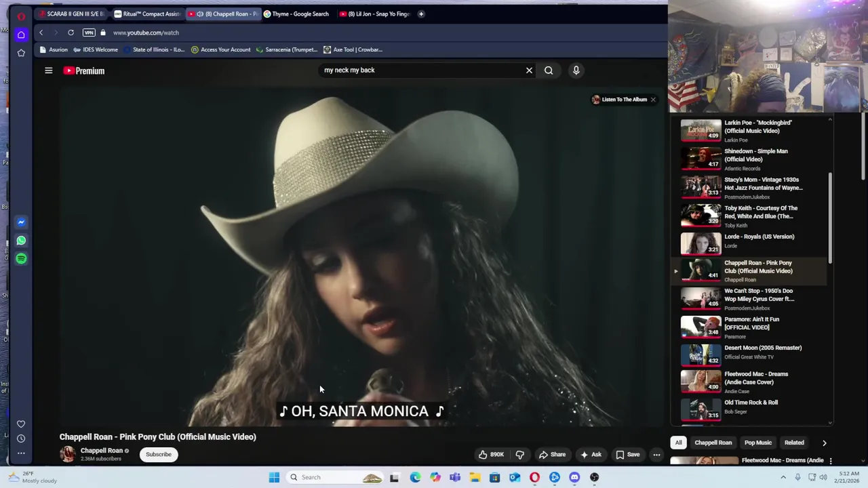
Task: Play Fleetwood Mac Dreams Andie Case cover
Action: (x=749, y=382)
